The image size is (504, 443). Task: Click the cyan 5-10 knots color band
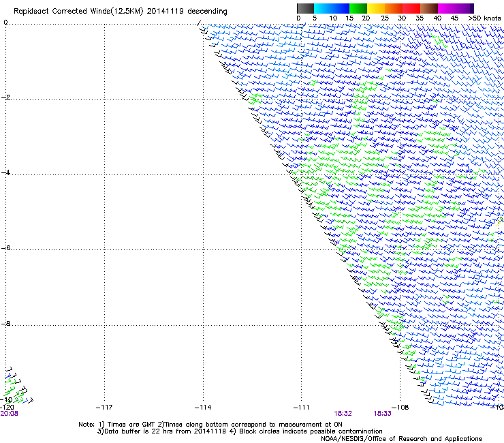point(323,8)
